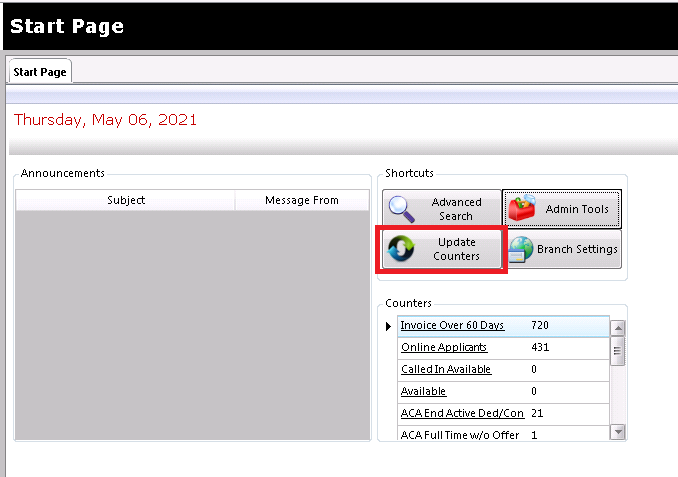Open Advanced Search shortcut button
The width and height of the screenshot is (678, 477).
441,208
